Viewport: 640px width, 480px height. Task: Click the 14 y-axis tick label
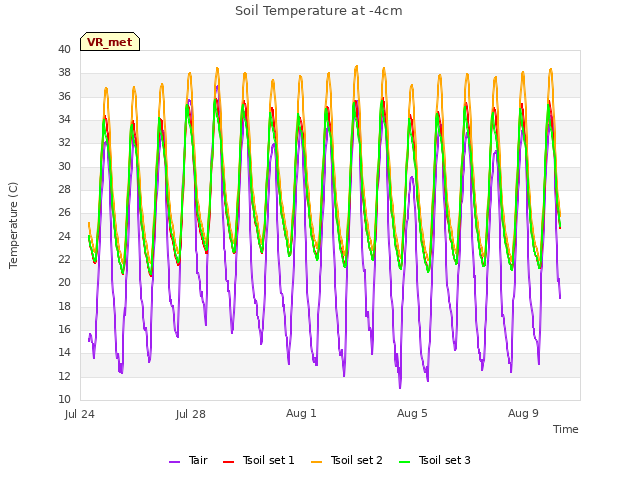point(64,353)
